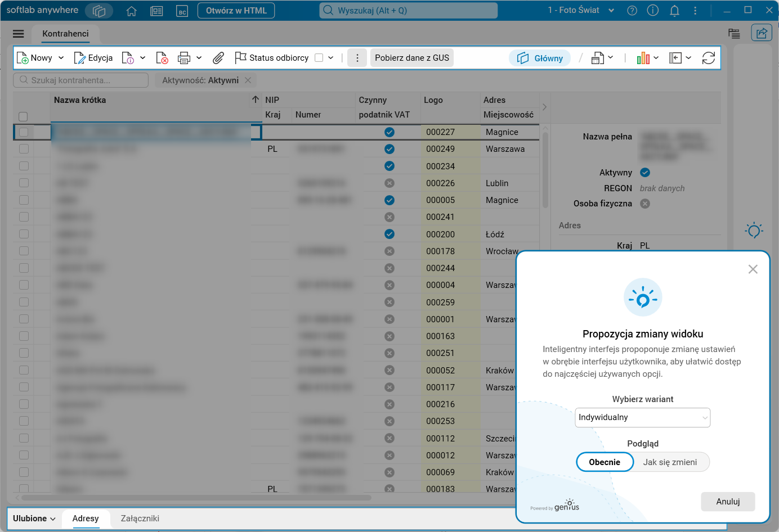Go to the home screen icon

pos(132,11)
